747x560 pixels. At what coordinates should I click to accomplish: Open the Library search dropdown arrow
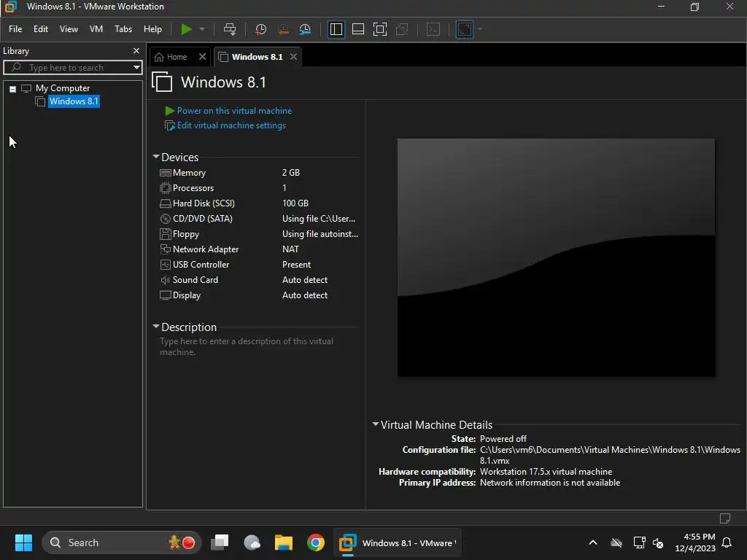click(x=136, y=68)
